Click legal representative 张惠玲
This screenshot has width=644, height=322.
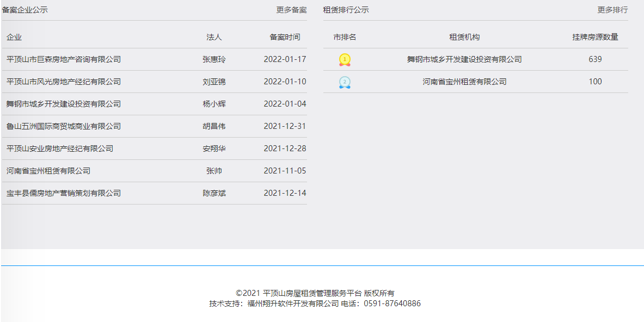(x=214, y=59)
